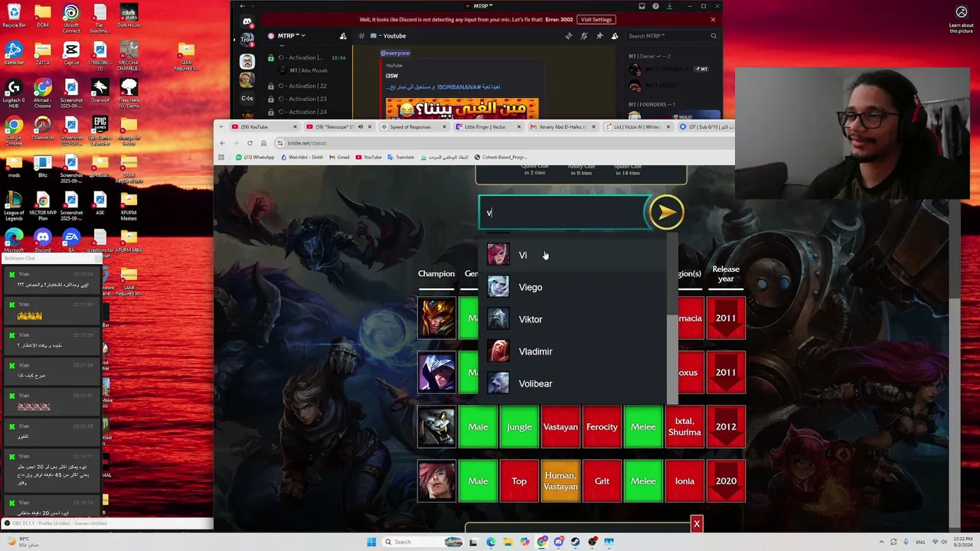Click the Release year column header
This screenshot has height=551, width=980.
tap(726, 274)
